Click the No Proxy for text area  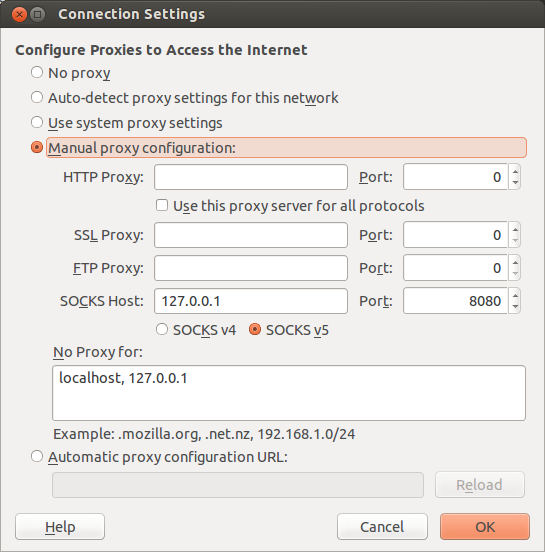pos(289,393)
